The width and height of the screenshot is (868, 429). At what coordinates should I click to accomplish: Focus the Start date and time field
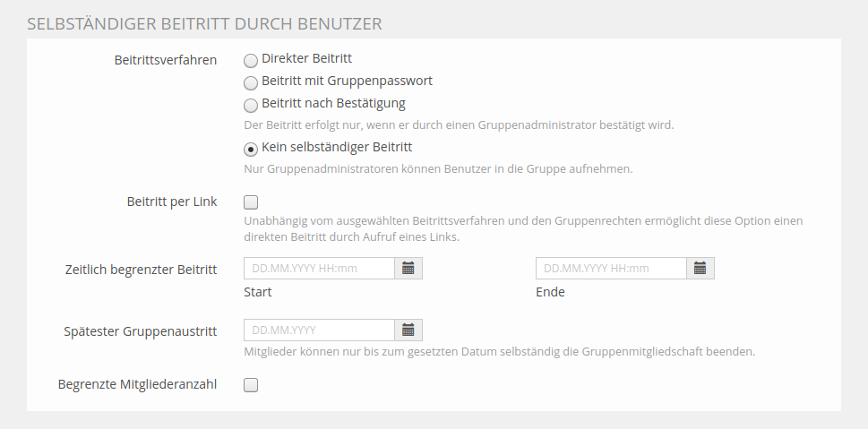pyautogui.click(x=319, y=269)
